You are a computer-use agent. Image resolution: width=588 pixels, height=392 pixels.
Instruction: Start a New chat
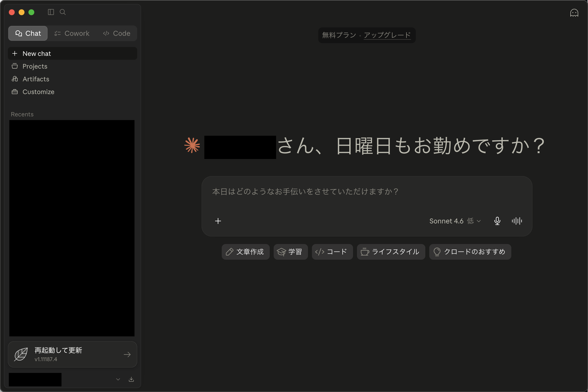[73, 53]
